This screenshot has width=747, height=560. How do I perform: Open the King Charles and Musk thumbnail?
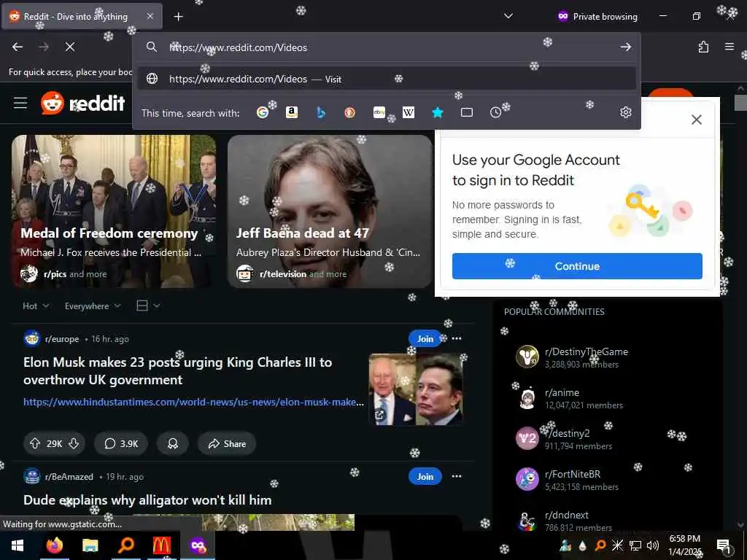pos(415,389)
